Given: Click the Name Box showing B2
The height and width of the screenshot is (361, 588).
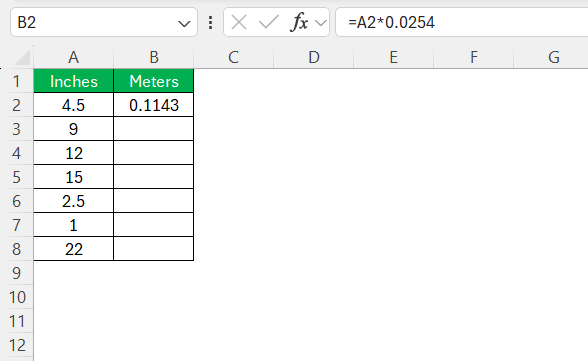Looking at the screenshot, I should 104,22.
